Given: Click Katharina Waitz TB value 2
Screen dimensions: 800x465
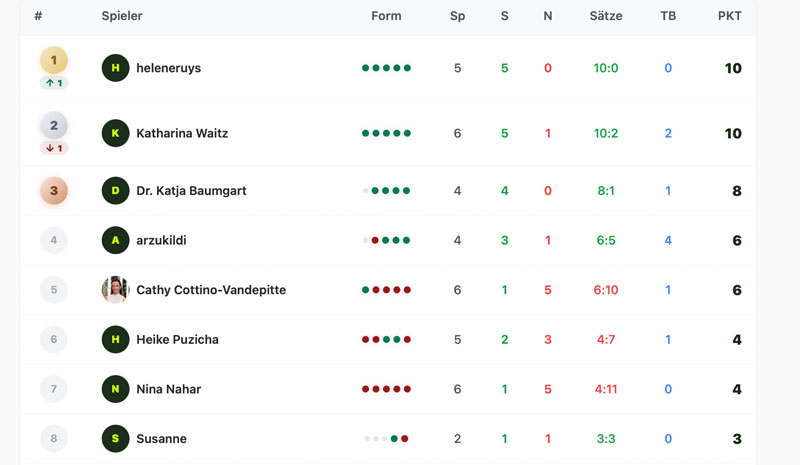Looking at the screenshot, I should click(668, 133).
